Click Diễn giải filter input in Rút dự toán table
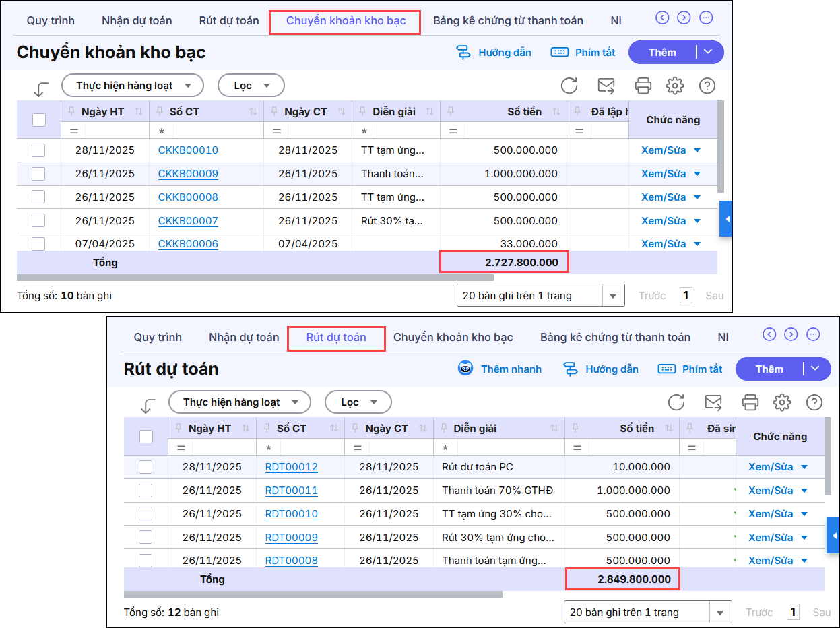Viewport: 840px width, 628px height. (509, 447)
